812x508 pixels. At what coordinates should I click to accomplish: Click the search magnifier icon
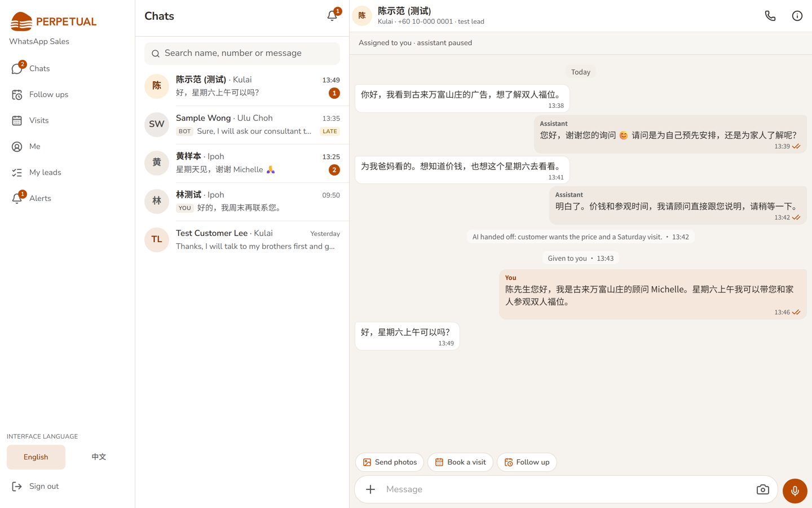156,54
